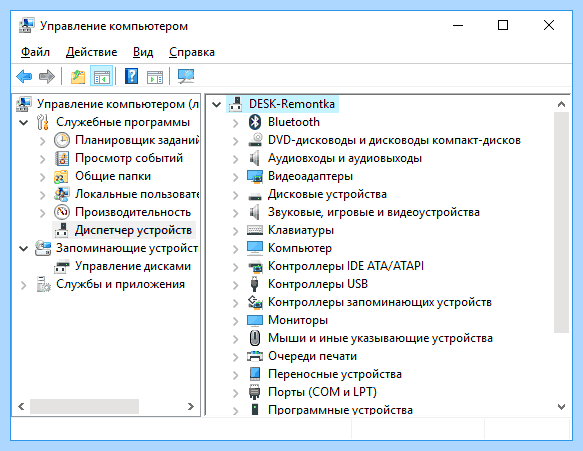
Task: Select the DESK-Remontka computer name
Action: click(x=292, y=104)
